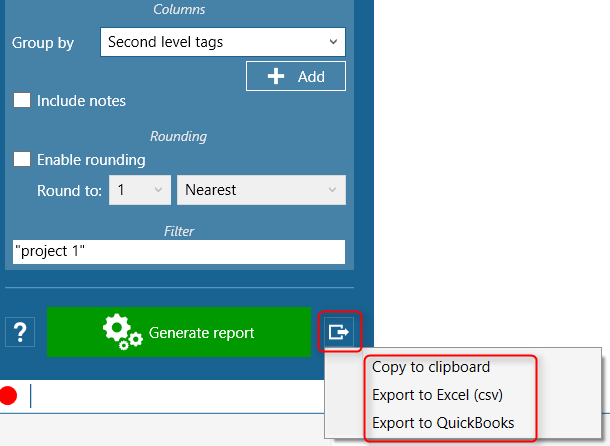Open help via the question mark icon

[20, 333]
